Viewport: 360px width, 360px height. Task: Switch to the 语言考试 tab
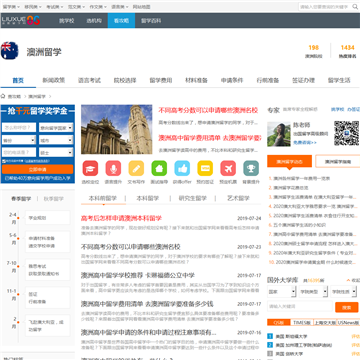(89, 80)
